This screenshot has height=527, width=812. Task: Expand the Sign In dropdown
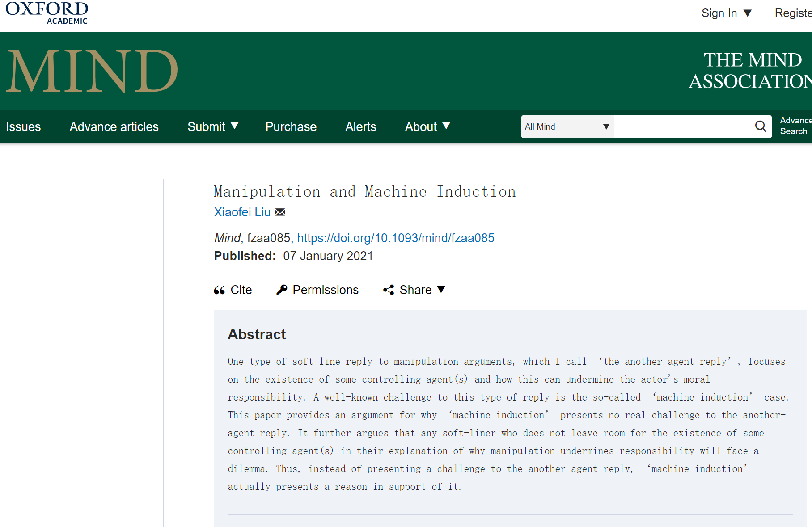[x=747, y=13]
